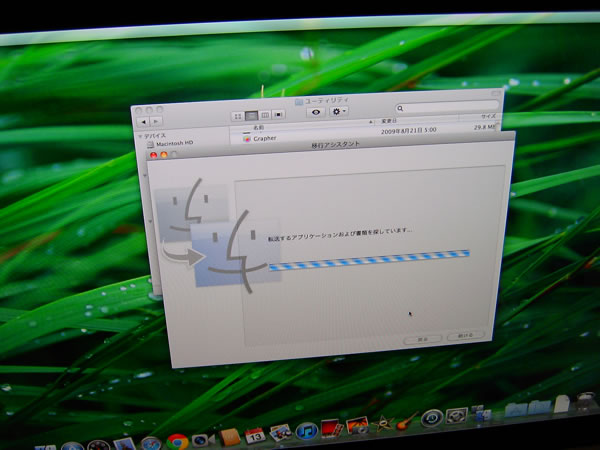Open System Preferences from the Dock
The width and height of the screenshot is (600, 450).
tap(457, 416)
